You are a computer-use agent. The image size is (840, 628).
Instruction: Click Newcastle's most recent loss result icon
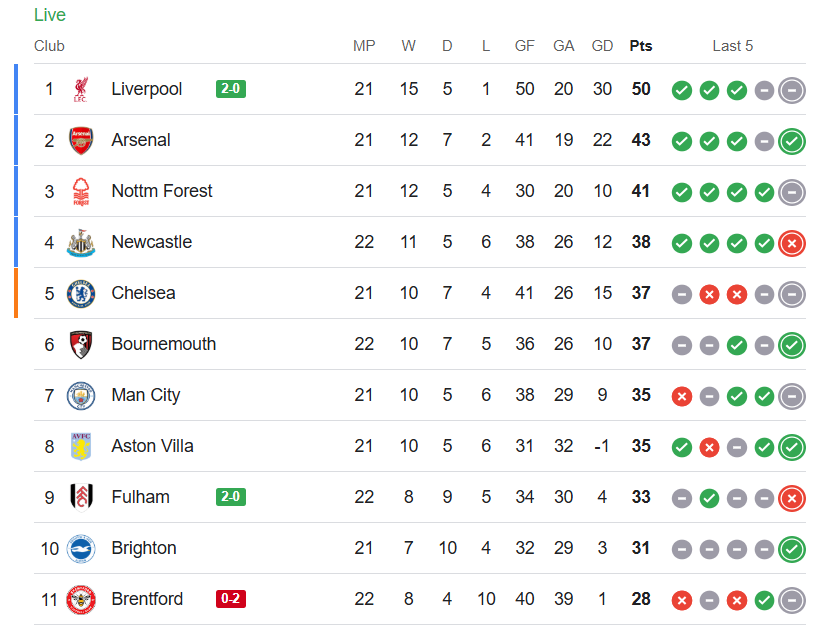click(x=792, y=243)
